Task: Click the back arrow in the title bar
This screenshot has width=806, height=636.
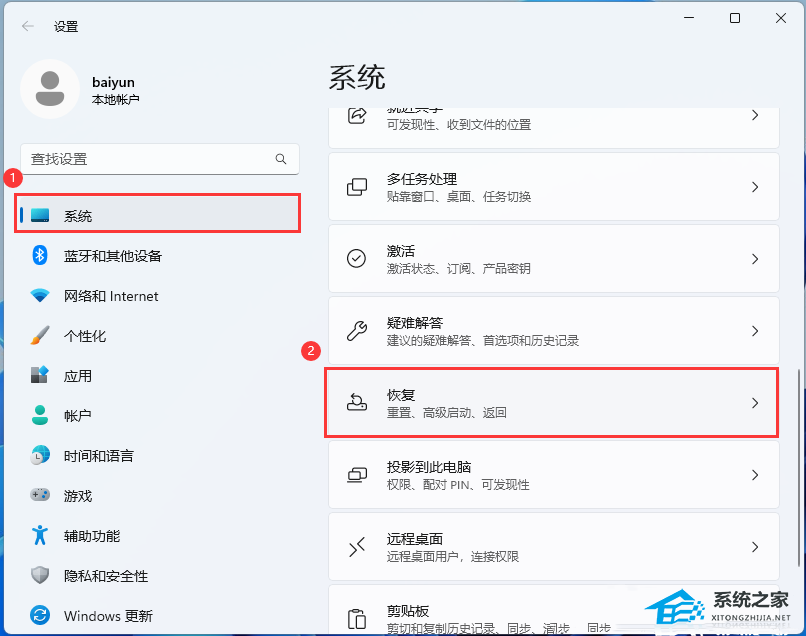Action: click(x=28, y=26)
